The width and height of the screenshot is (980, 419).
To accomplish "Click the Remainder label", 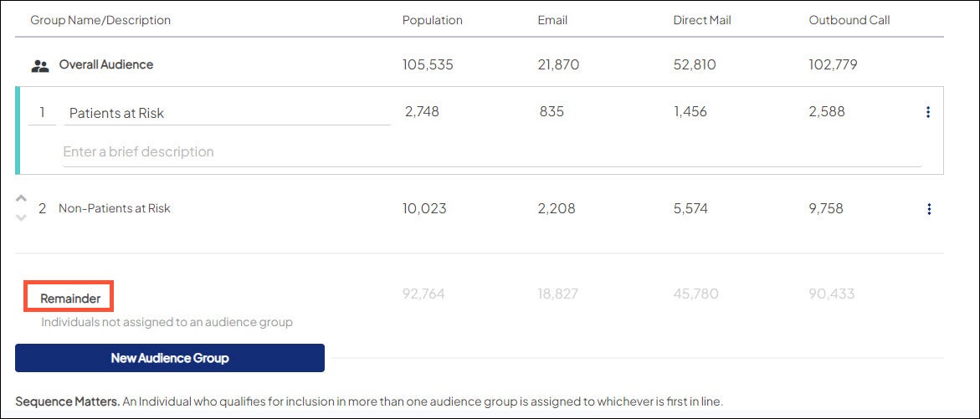I will tap(70, 298).
